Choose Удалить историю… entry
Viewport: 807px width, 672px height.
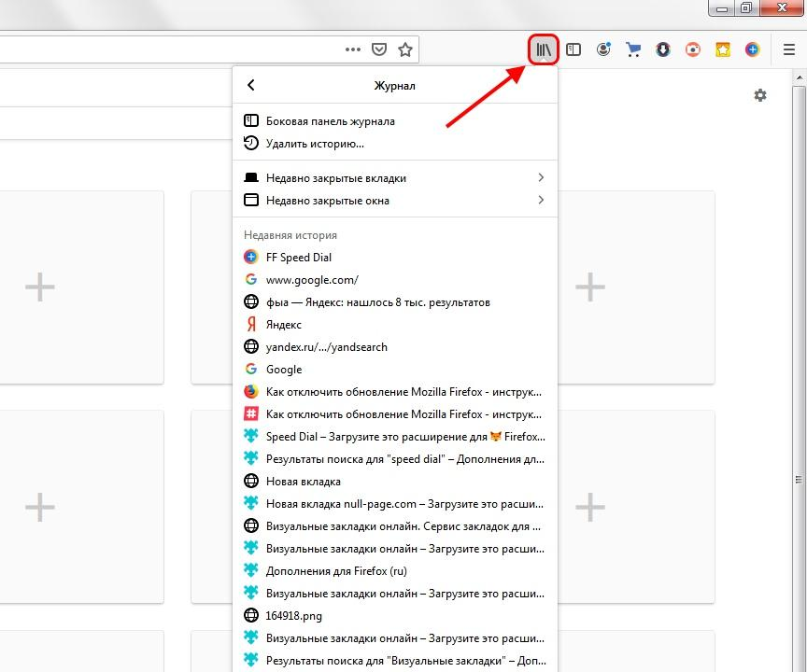(395, 144)
